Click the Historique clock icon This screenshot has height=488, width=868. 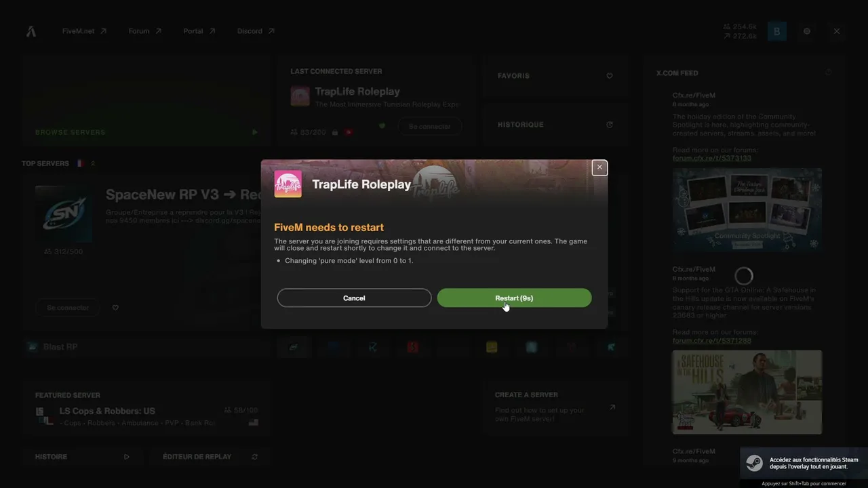point(610,125)
